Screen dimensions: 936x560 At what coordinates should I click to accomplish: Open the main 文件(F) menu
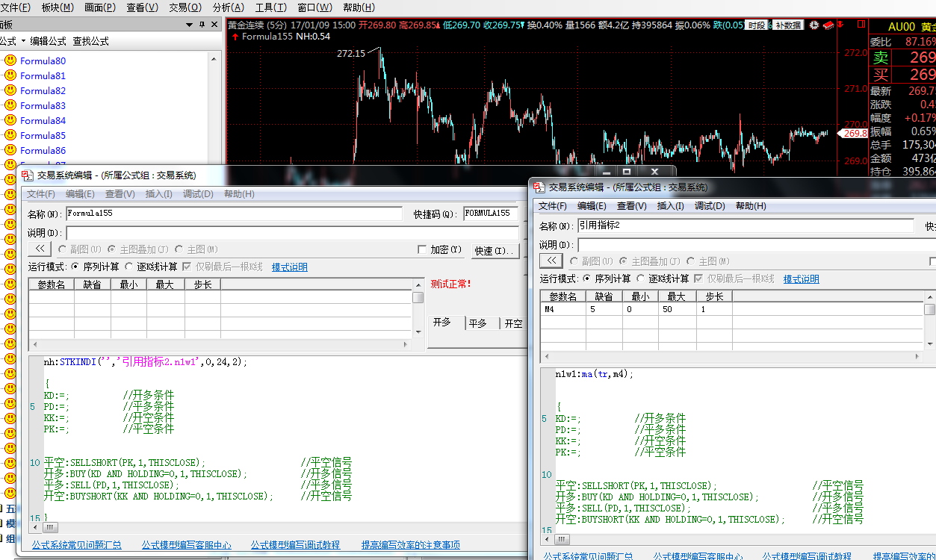pos(16,7)
